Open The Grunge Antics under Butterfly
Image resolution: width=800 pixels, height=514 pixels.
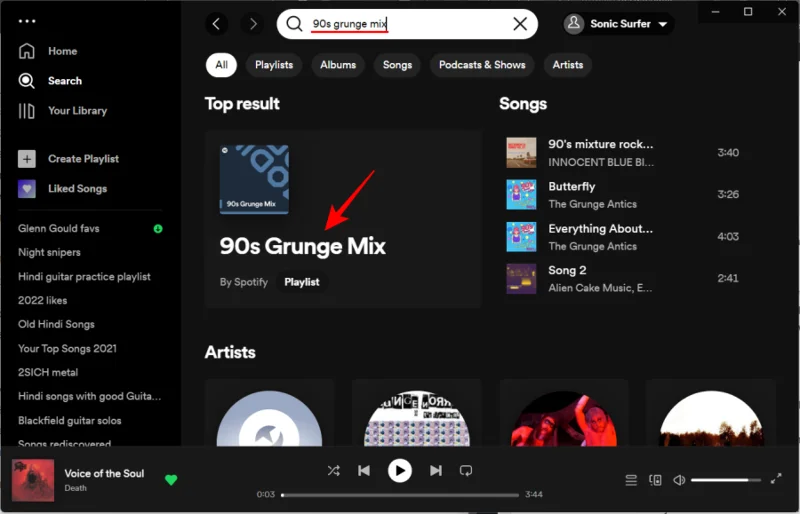pyautogui.click(x=592, y=204)
